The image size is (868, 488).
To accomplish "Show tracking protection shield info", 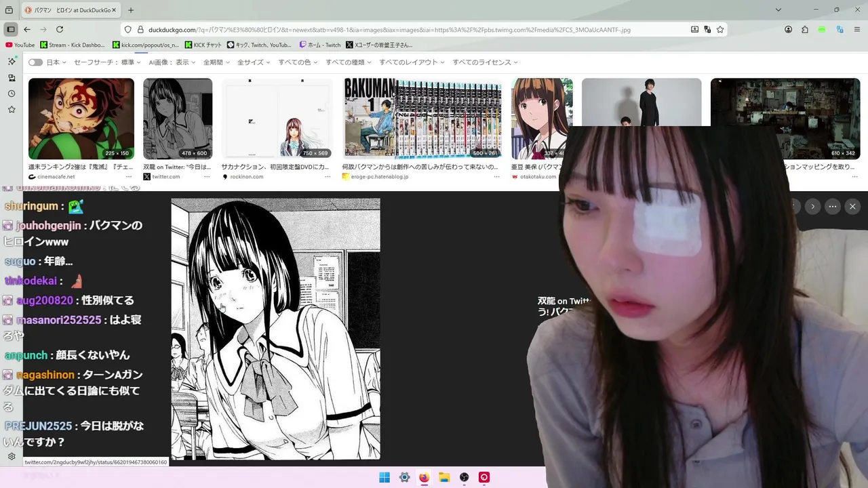I will pos(127,30).
